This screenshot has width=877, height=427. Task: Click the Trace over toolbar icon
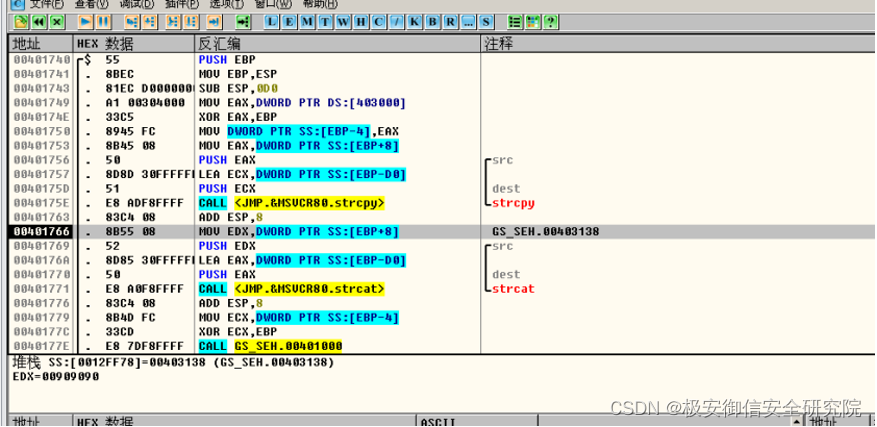pyautogui.click(x=191, y=22)
